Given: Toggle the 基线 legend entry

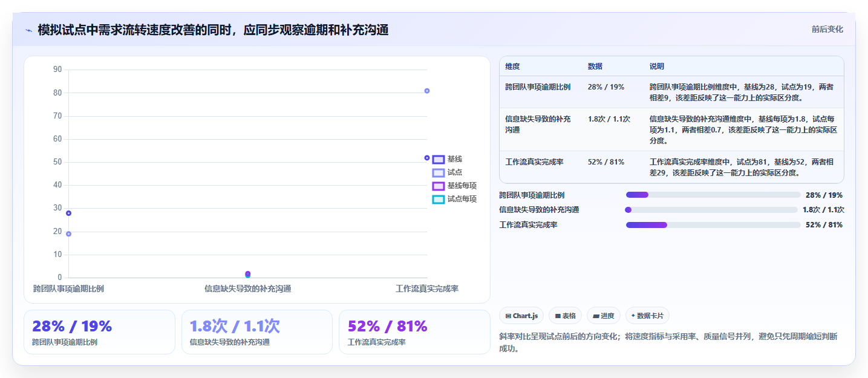Looking at the screenshot, I should pyautogui.click(x=447, y=159).
